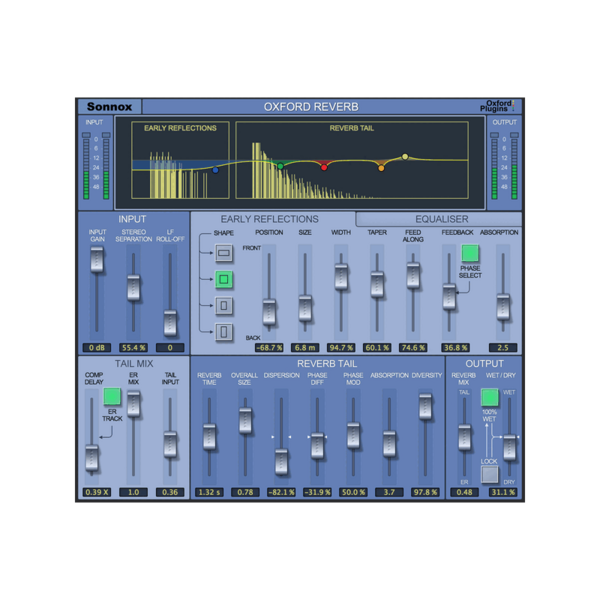Click the early reflections Absorption fader
This screenshot has width=600, height=600.
pyautogui.click(x=503, y=307)
